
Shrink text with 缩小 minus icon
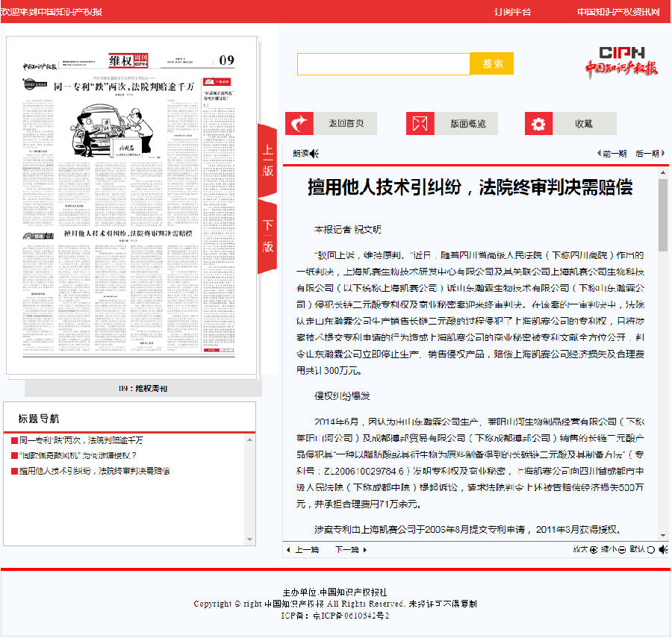click(621, 550)
